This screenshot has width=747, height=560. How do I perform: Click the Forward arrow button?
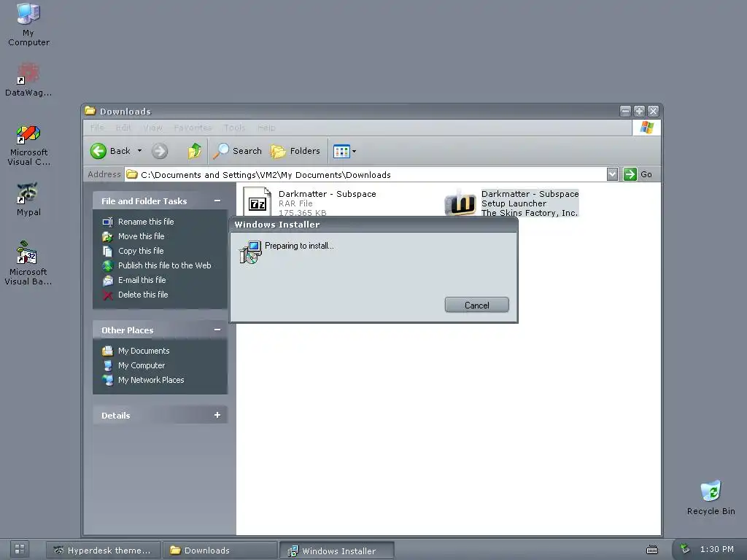coord(160,152)
